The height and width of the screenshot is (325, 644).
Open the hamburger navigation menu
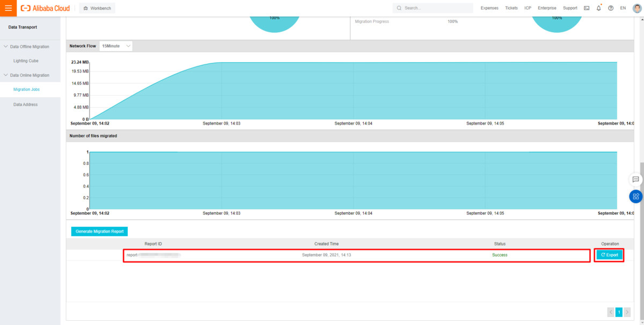click(8, 8)
